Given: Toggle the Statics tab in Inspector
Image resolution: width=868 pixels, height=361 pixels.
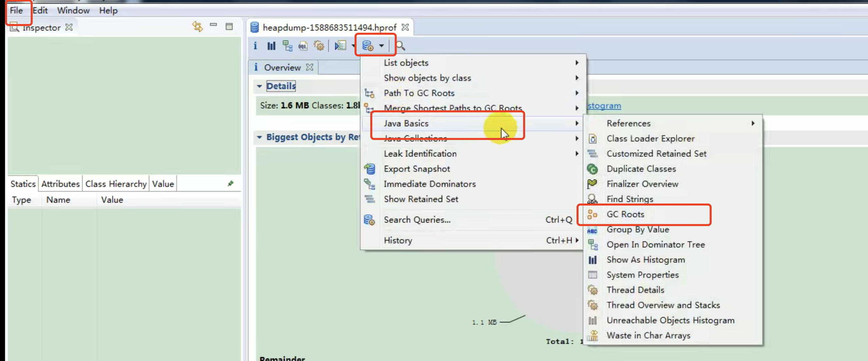Looking at the screenshot, I should coord(23,184).
